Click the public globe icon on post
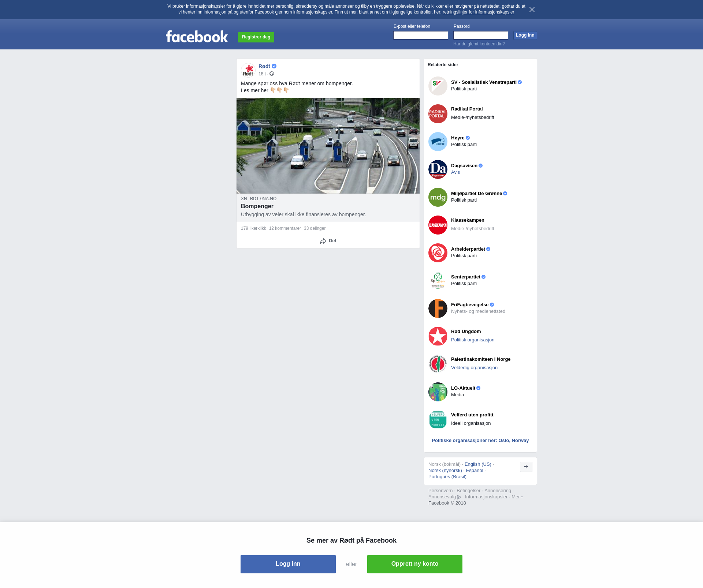This screenshot has width=703, height=588. coord(272,74)
